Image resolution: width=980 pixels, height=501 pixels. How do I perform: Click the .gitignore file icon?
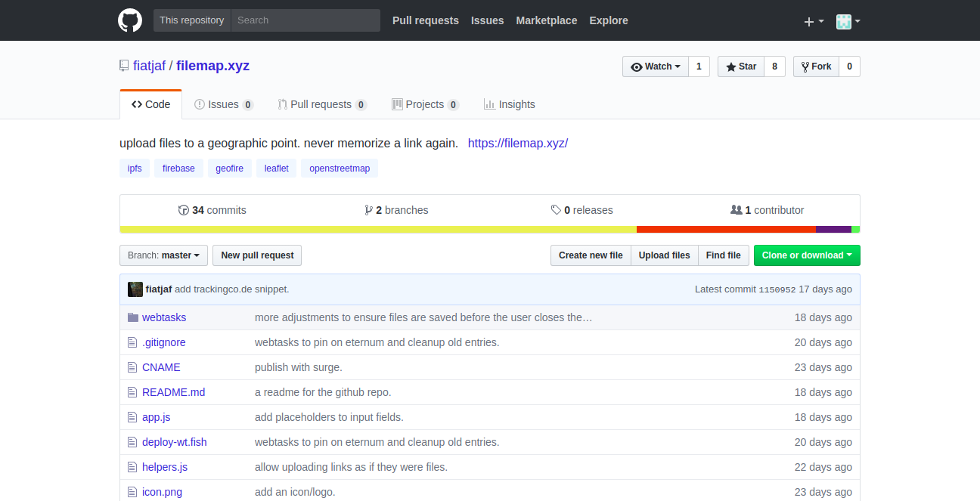click(x=132, y=342)
